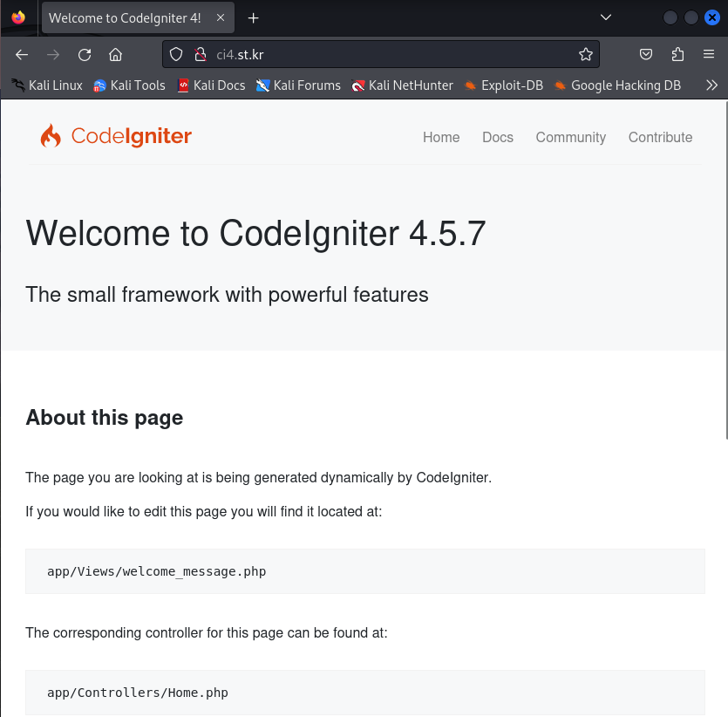
Task: Open the Google Hacking DB bookmark
Action: click(x=617, y=85)
